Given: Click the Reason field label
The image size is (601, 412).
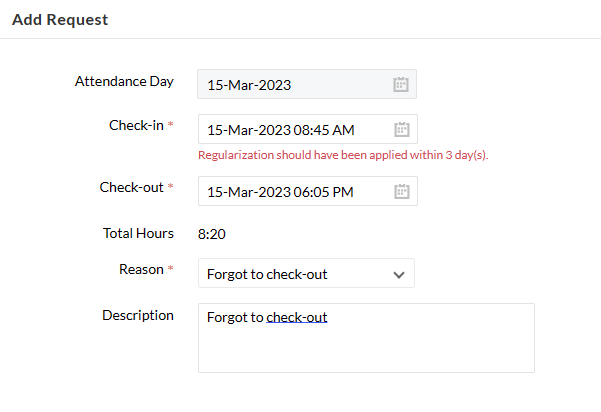Looking at the screenshot, I should (x=141, y=269).
